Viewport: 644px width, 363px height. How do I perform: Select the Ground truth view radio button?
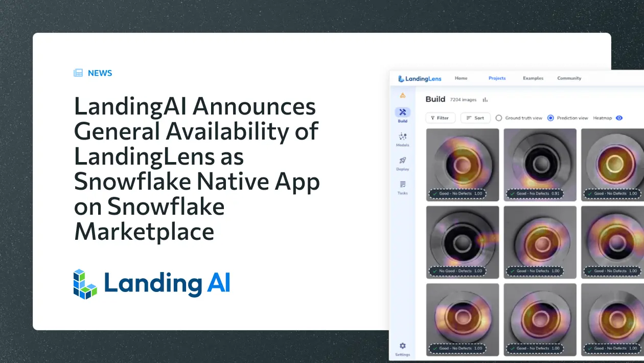499,118
